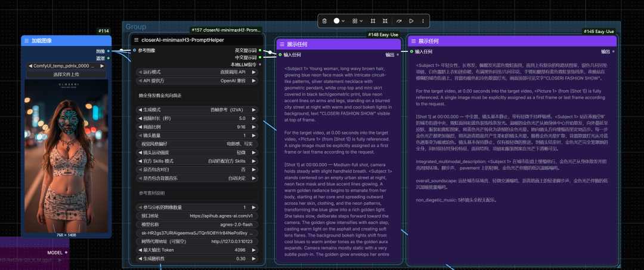
Task: Open the white node color picker
Action: point(337,21)
